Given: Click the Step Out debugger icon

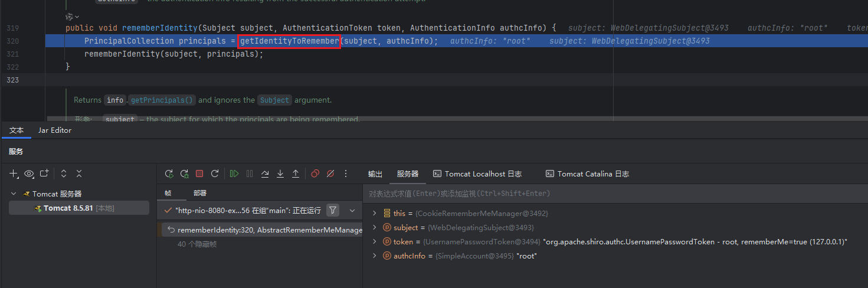Looking at the screenshot, I should tap(296, 174).
